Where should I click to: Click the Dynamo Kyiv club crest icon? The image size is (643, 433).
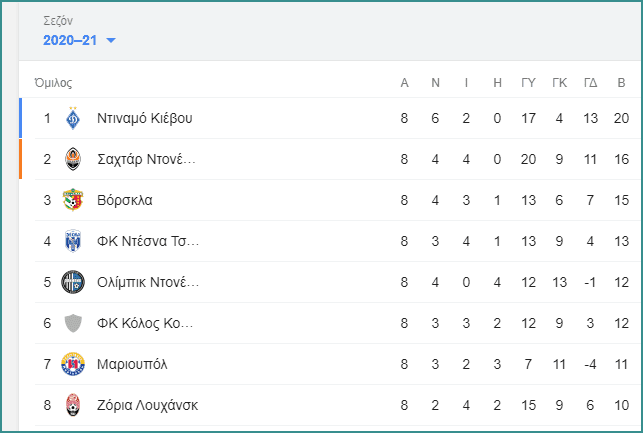coord(73,118)
